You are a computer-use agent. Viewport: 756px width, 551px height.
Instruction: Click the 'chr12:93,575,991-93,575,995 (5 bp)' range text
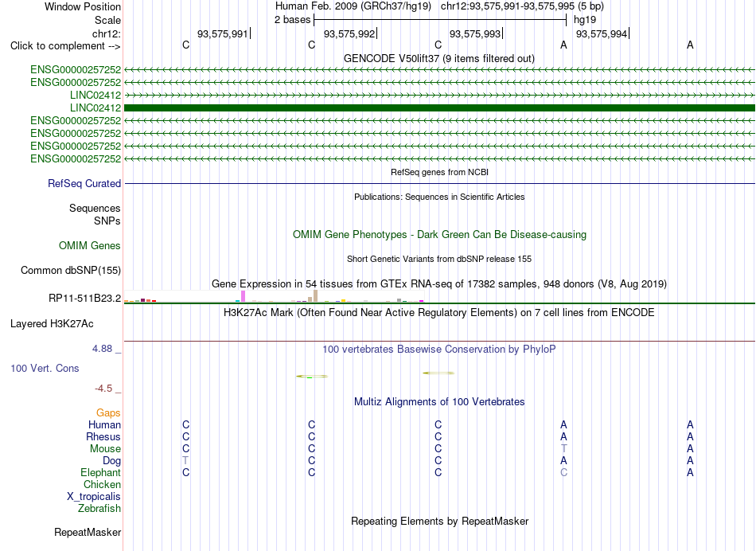click(522, 6)
